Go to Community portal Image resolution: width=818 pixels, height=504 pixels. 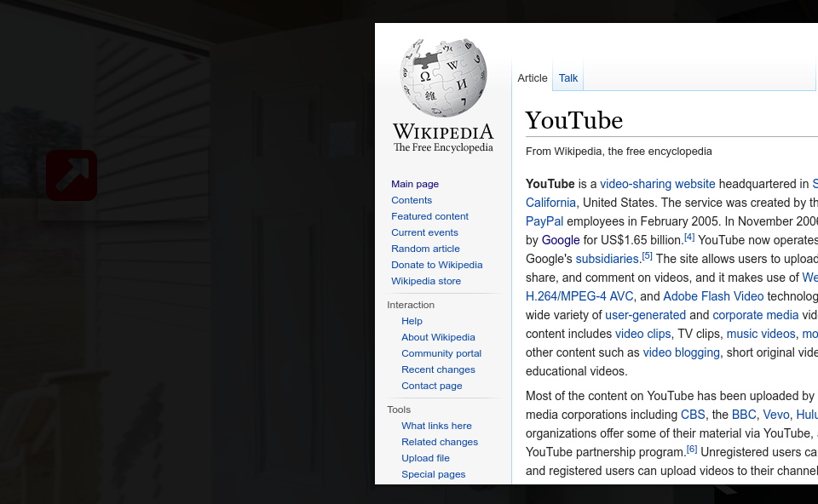point(441,353)
